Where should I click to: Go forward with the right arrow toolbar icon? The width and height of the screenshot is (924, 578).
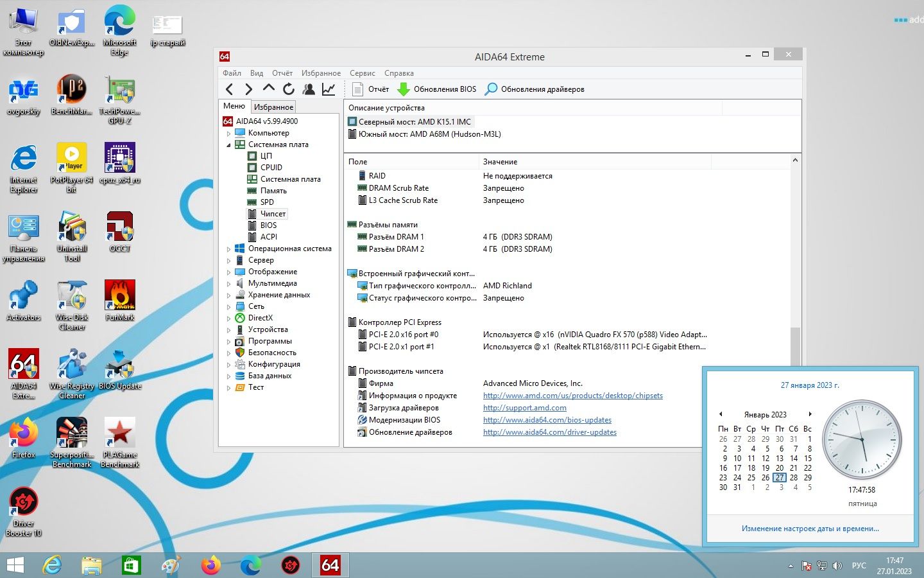(249, 89)
